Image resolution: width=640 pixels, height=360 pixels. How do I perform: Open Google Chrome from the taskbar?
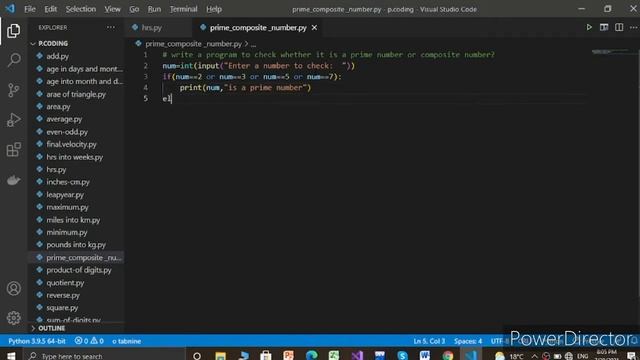coord(448,356)
